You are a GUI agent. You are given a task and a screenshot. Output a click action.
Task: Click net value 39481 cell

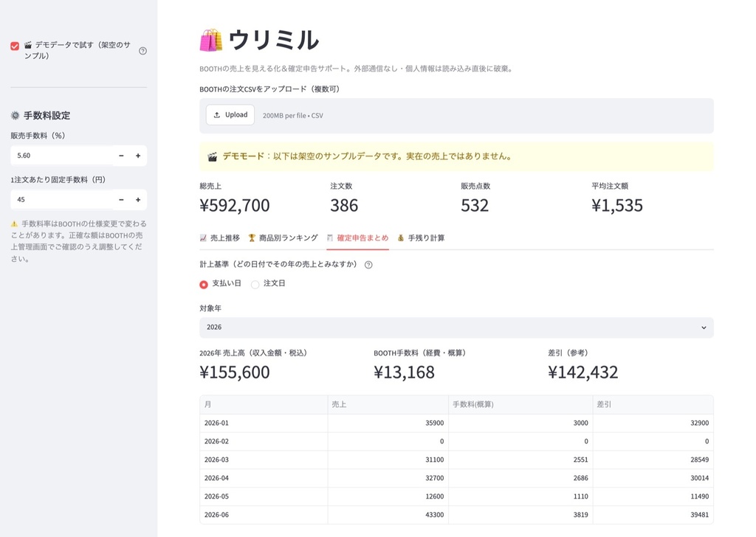point(653,514)
